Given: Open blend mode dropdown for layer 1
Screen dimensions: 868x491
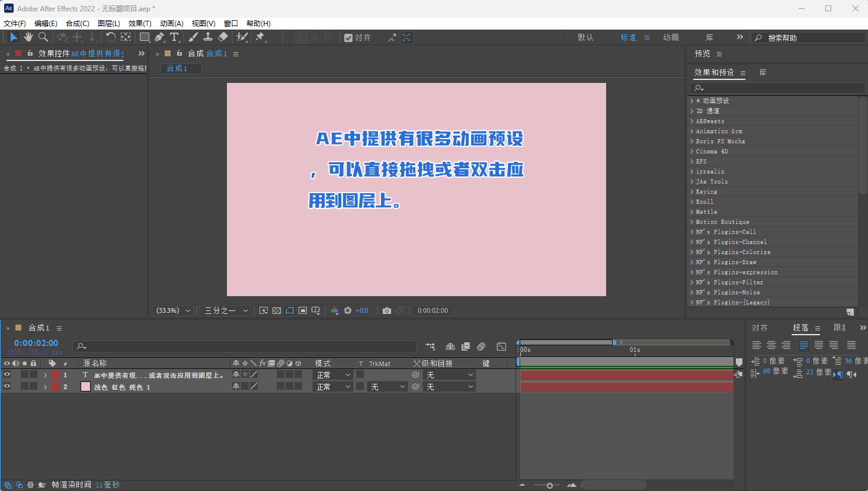Looking at the screenshot, I should pos(333,375).
